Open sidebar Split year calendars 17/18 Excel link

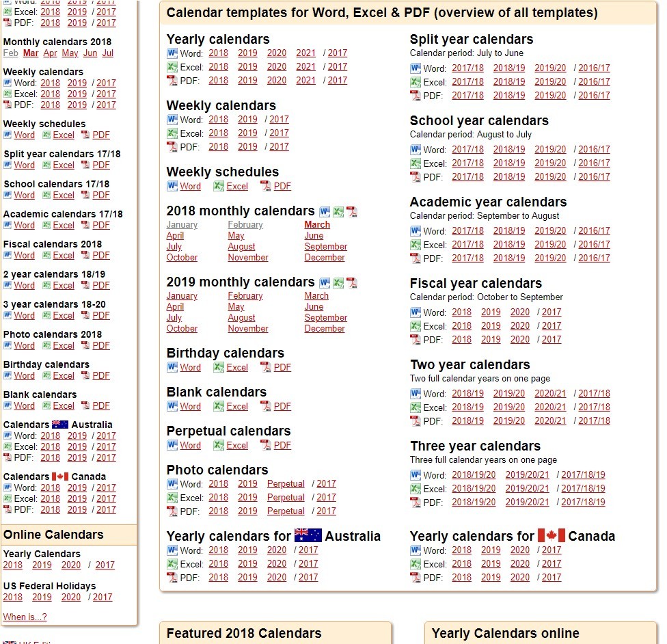[x=64, y=165]
